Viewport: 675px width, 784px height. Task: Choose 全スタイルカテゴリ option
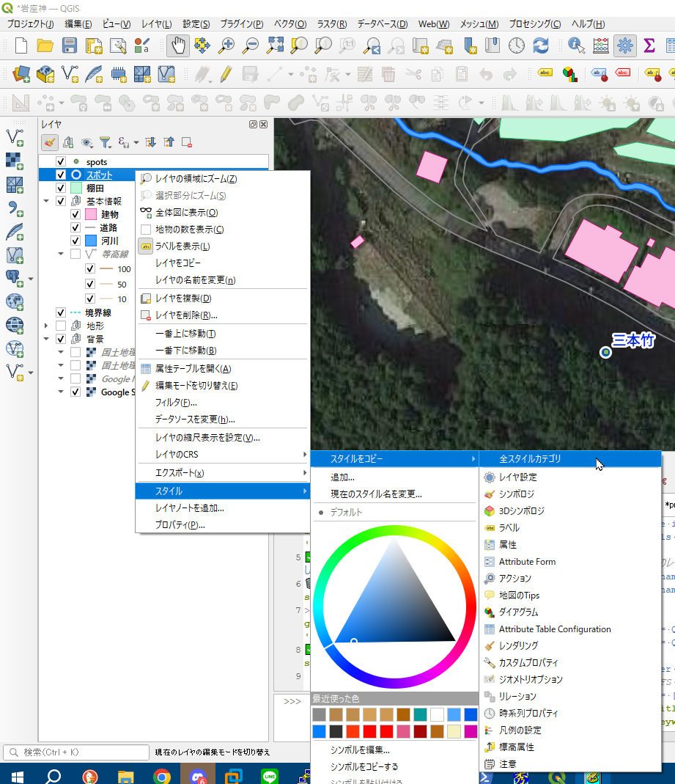click(x=570, y=459)
